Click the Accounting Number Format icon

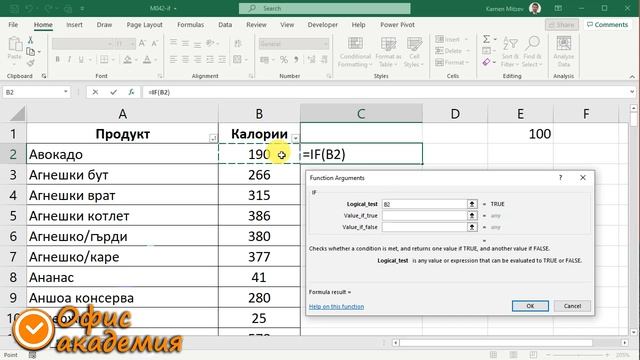click(x=264, y=60)
